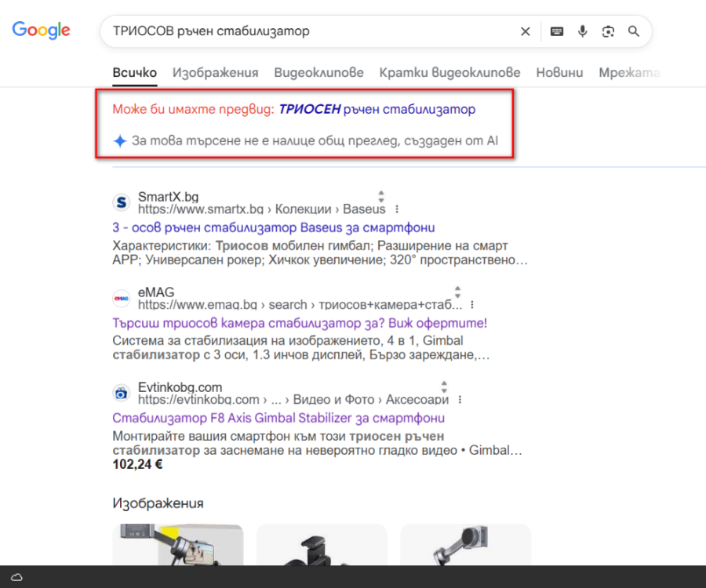Image resolution: width=706 pixels, height=588 pixels.
Task: Click the eMAG site favicon
Action: [x=122, y=298]
